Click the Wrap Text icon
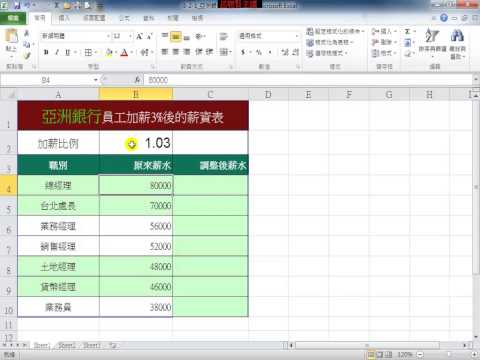480x360 pixels. point(223,36)
